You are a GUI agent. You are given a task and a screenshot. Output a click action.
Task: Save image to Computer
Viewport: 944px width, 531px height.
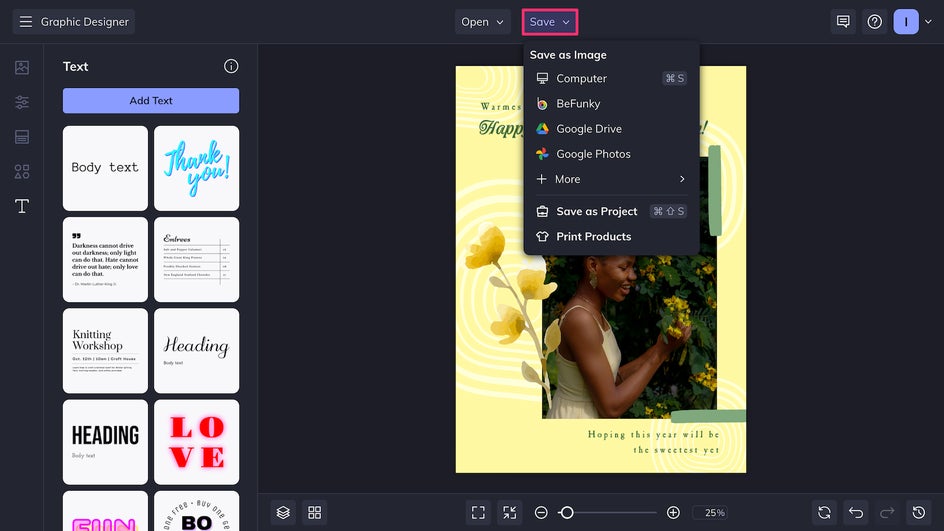click(611, 78)
